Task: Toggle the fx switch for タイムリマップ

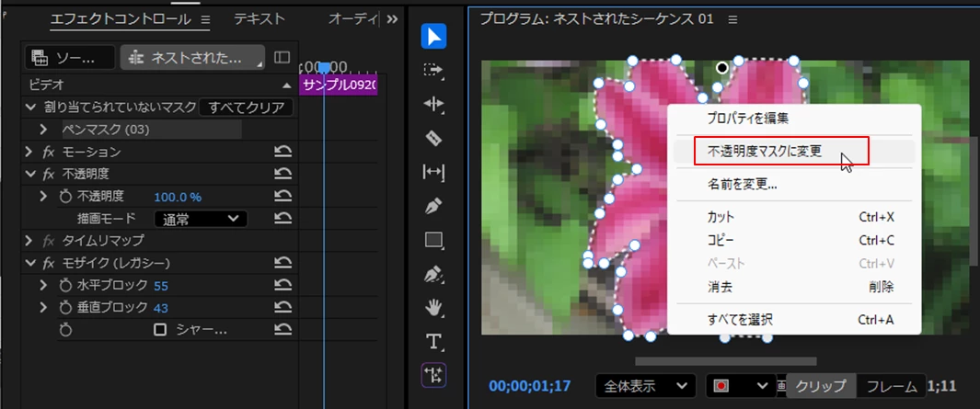Action: 49,241
